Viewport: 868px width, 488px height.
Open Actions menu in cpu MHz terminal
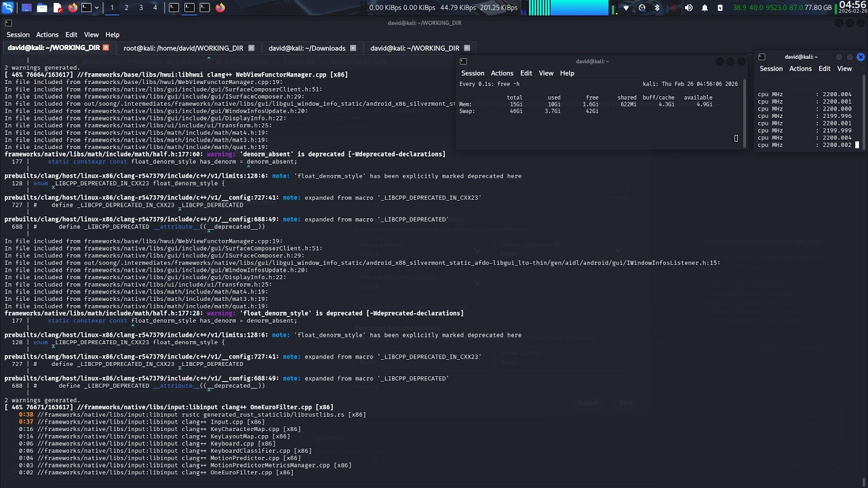[x=800, y=68]
